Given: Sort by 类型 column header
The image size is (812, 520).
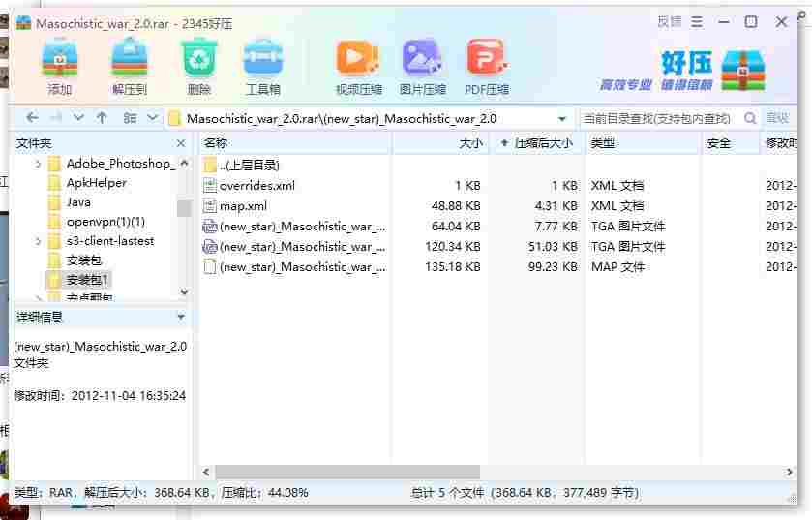Looking at the screenshot, I should [x=643, y=143].
